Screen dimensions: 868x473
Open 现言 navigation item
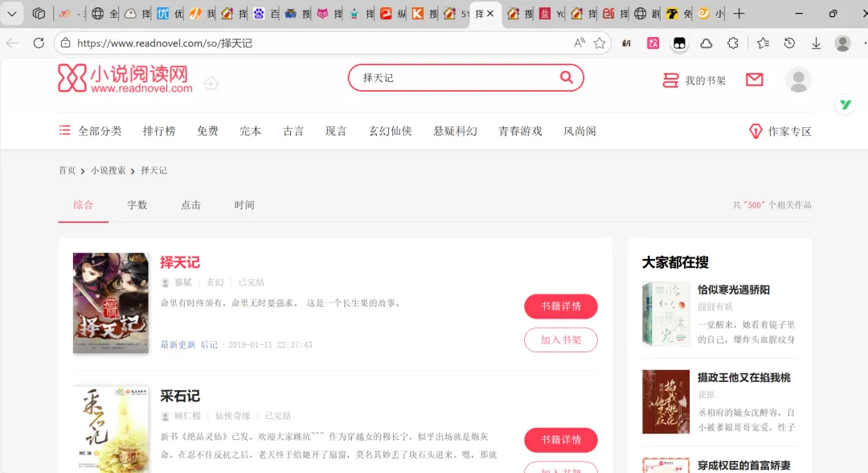tap(336, 131)
